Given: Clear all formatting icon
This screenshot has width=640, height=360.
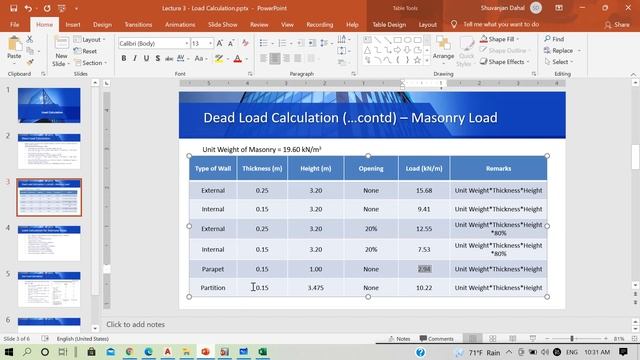Looking at the screenshot, I should pos(245,43).
